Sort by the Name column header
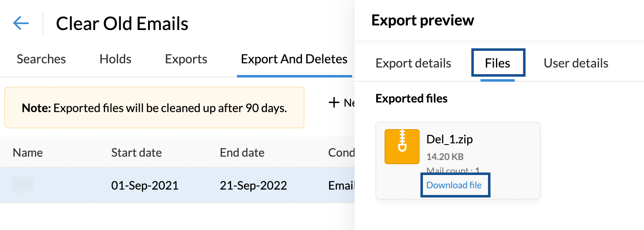644x230 pixels. (x=28, y=152)
